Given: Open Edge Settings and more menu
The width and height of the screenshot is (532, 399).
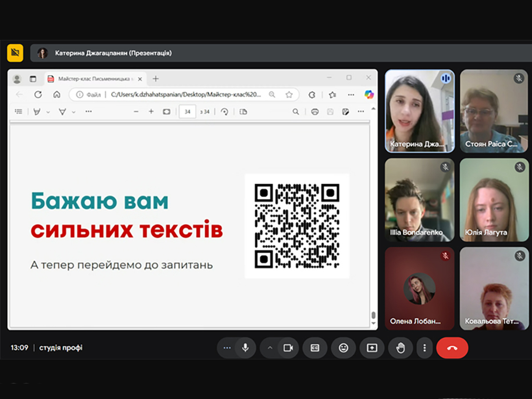Looking at the screenshot, I should [351, 95].
